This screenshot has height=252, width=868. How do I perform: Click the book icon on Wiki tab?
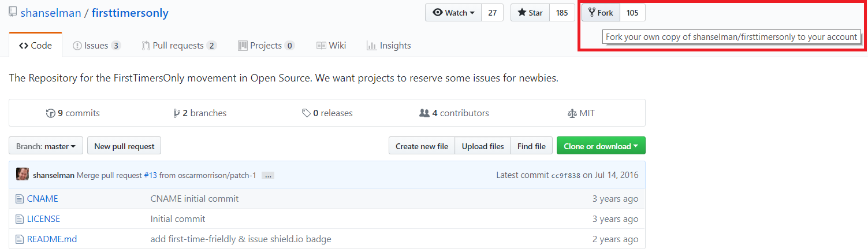coord(321,46)
